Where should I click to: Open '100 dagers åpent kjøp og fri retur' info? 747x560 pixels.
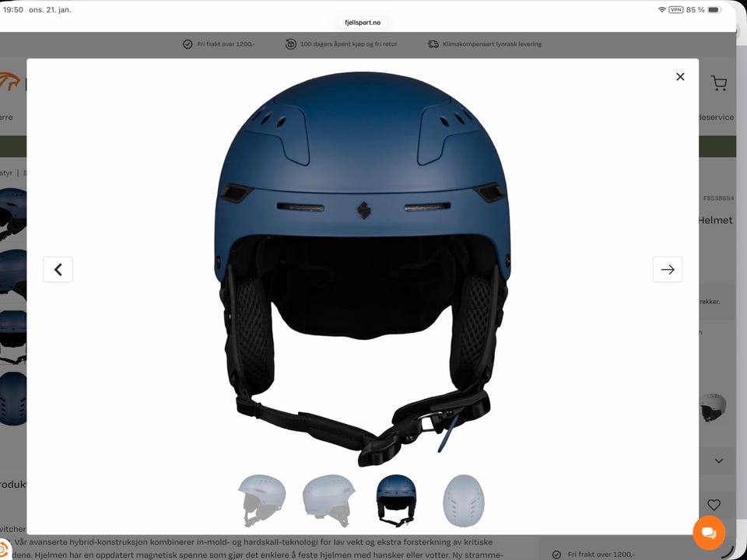(x=349, y=44)
